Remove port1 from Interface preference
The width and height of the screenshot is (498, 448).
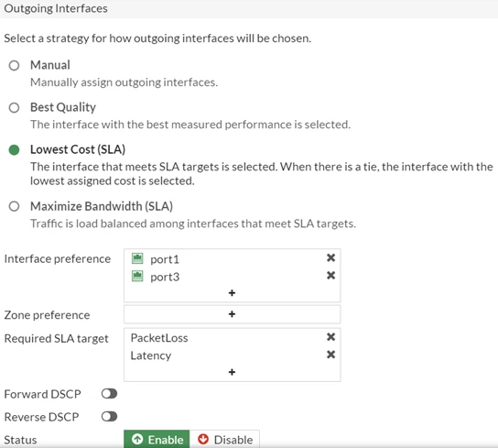coord(330,257)
